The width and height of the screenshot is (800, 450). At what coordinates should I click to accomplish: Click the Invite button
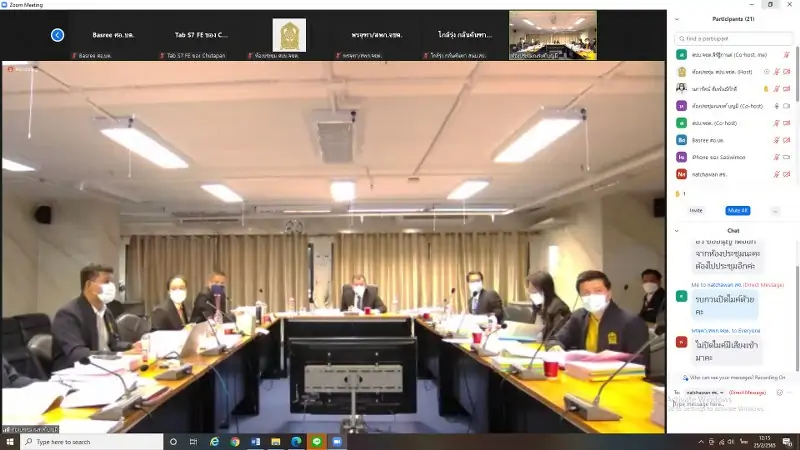696,211
